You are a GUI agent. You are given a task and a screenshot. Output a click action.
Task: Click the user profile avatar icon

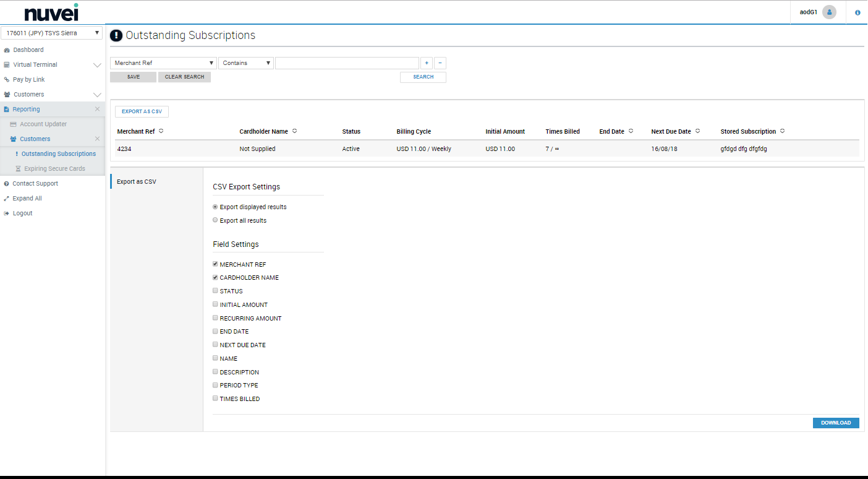[x=829, y=12]
